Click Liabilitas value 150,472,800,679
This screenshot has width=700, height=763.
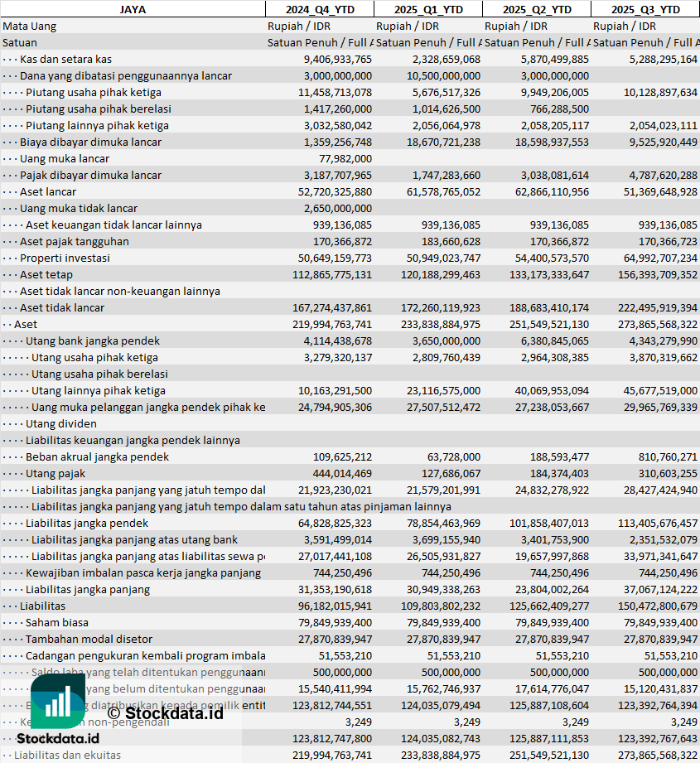[658, 606]
